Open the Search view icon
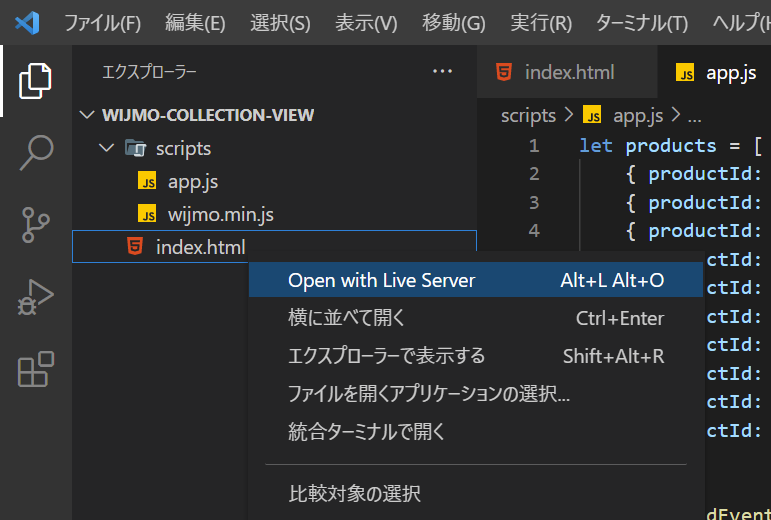 pos(36,152)
